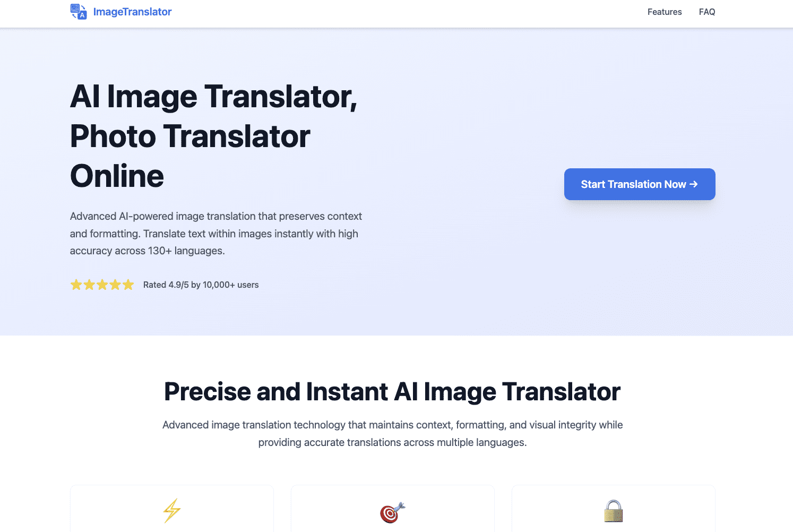Image resolution: width=793 pixels, height=532 pixels.
Task: Open the Features menu item
Action: (664, 12)
